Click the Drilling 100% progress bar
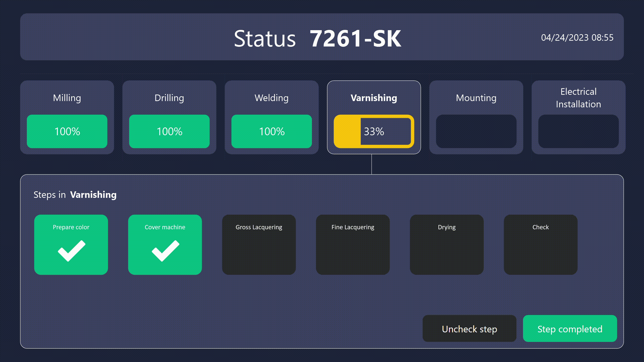 (x=169, y=131)
